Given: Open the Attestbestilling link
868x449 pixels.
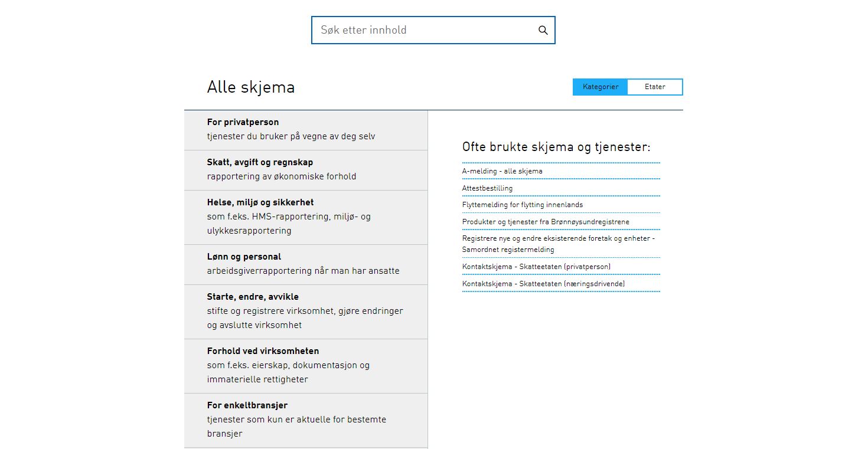Looking at the screenshot, I should [x=487, y=188].
